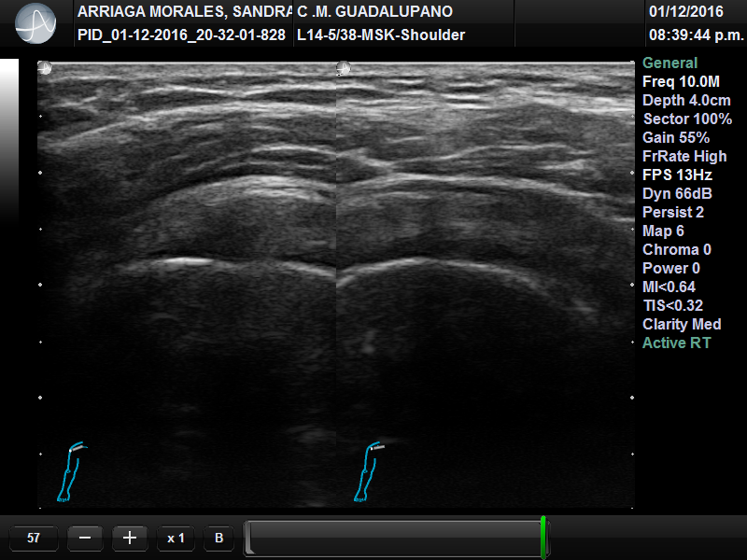Select the right image orientation marker
The width and height of the screenshot is (747, 560).
344,68
